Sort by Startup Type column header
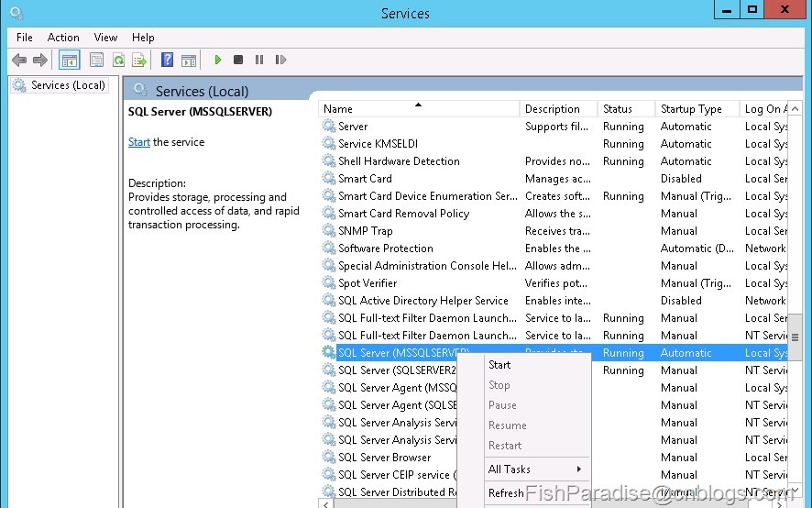The height and width of the screenshot is (508, 812). pos(697,109)
